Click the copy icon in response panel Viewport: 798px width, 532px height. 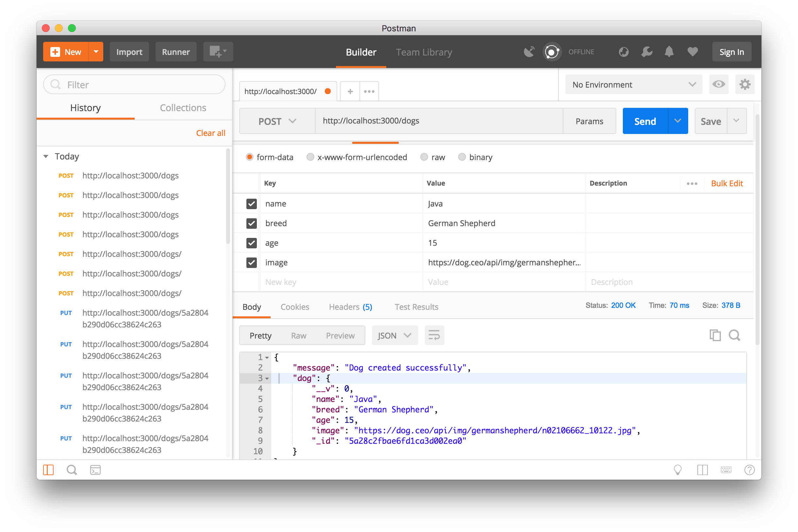715,336
